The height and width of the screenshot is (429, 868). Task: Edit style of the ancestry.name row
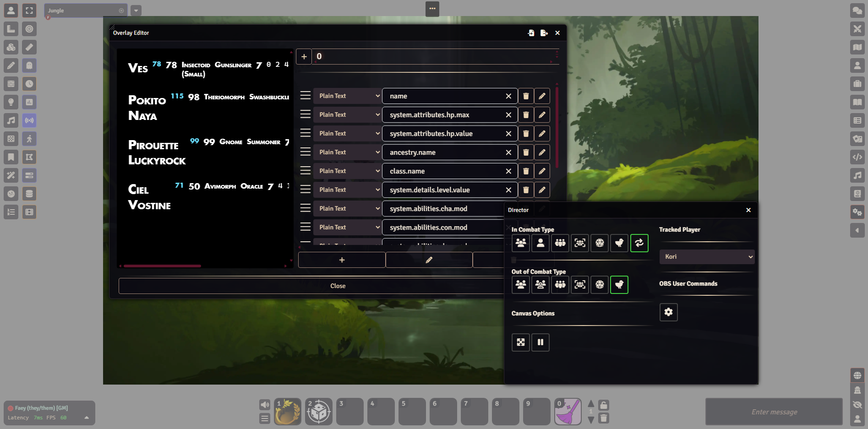point(542,152)
